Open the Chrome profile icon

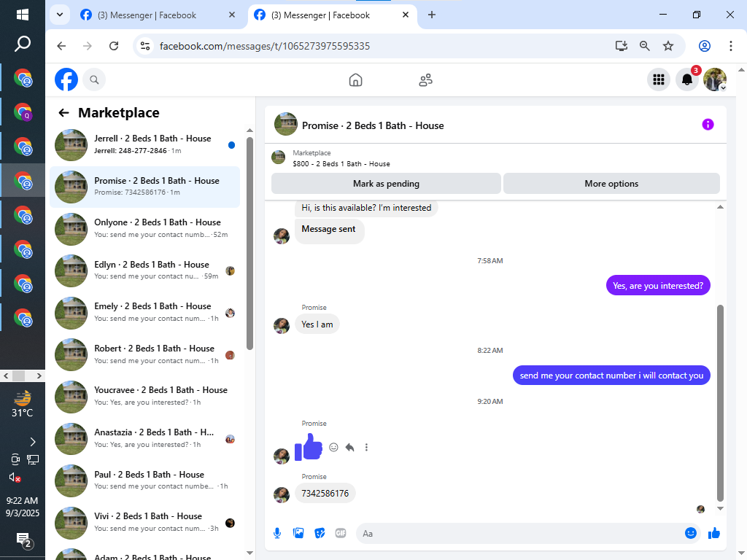(705, 46)
